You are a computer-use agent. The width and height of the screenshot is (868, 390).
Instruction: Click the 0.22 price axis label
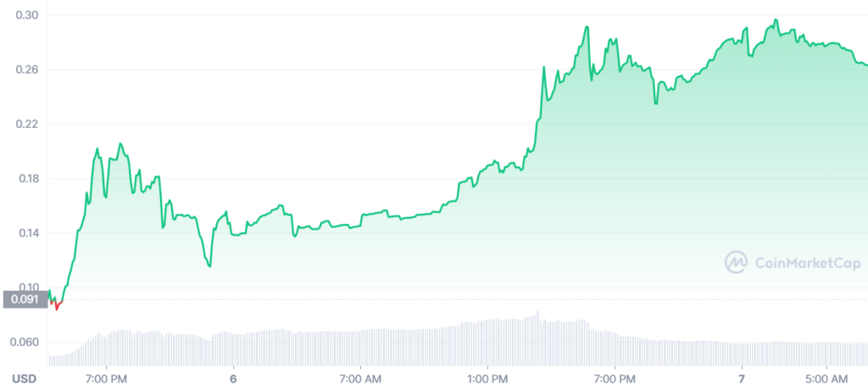pos(26,124)
